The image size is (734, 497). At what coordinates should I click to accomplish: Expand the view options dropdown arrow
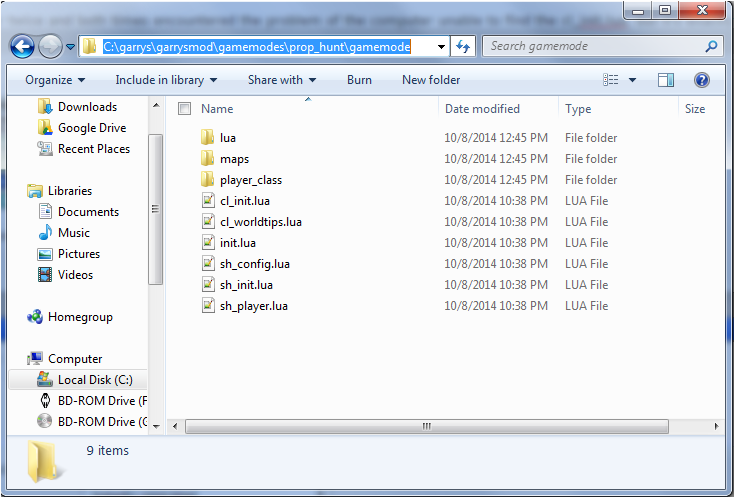(634, 80)
